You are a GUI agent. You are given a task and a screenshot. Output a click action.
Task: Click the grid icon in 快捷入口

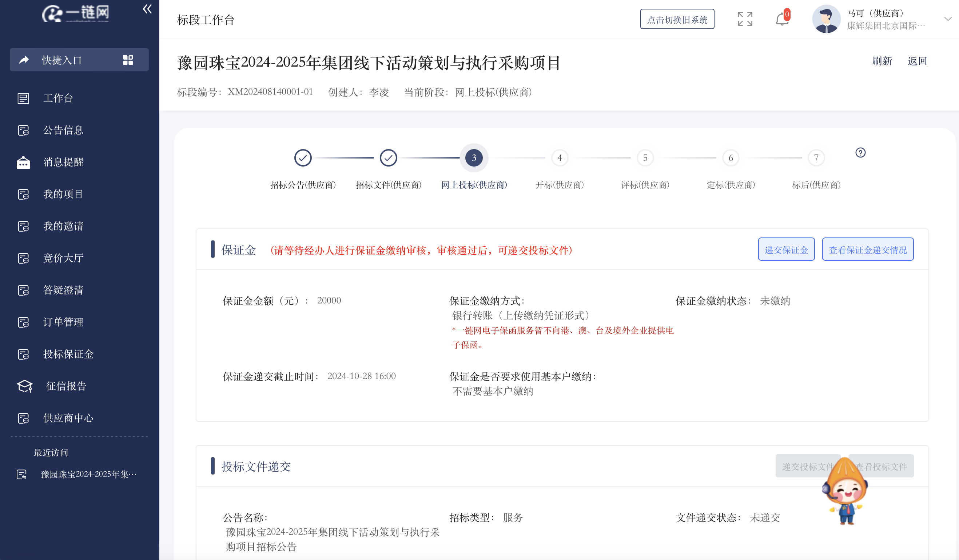point(128,60)
